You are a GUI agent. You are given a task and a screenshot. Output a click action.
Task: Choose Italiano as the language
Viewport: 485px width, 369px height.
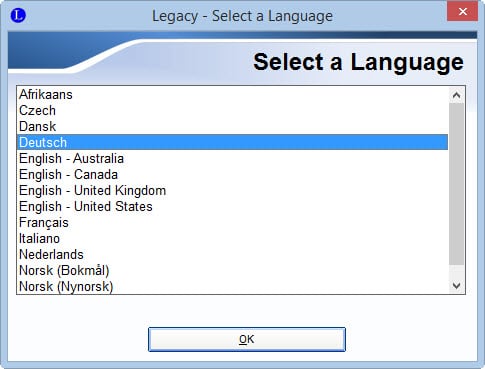pos(232,238)
